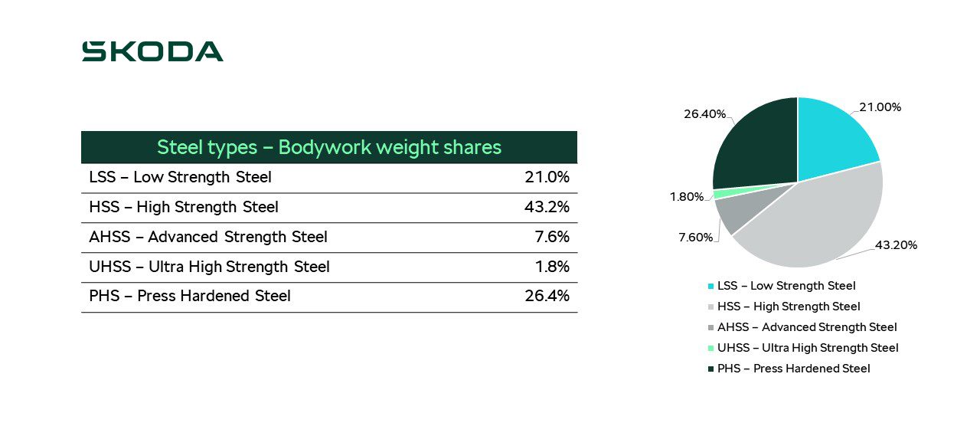
Task: Click the AHSS gray legend swatch
Action: pyautogui.click(x=710, y=327)
